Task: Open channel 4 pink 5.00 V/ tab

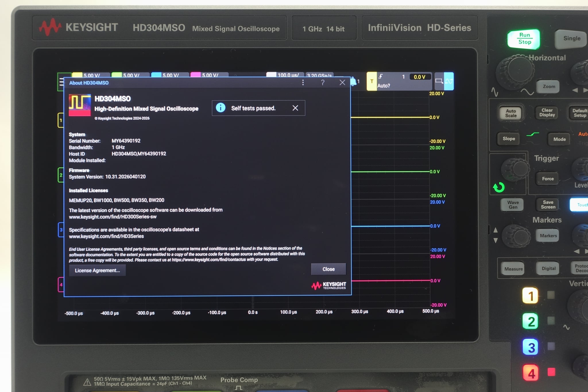Action: click(x=209, y=75)
